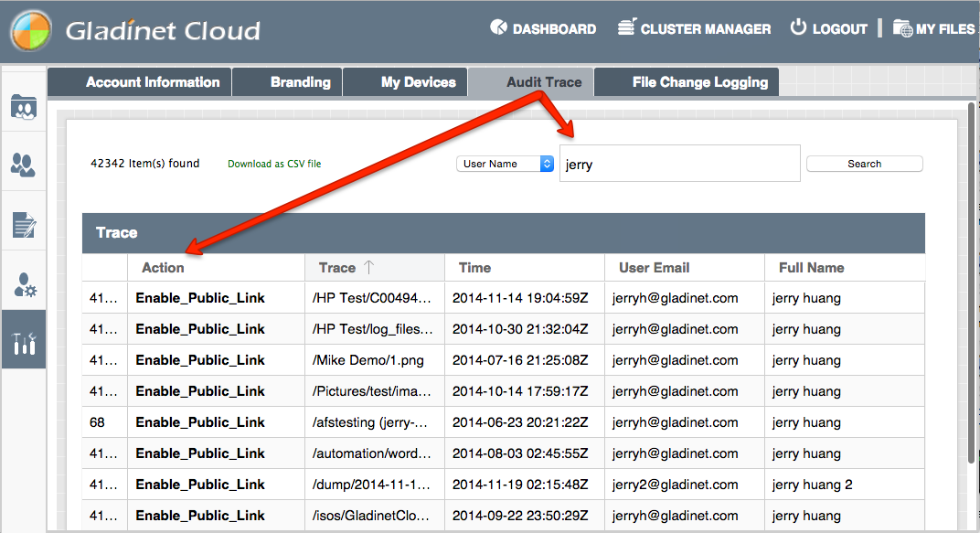Select the /isos/GladinetClo… trace cell
Screen dimensions: 980x533
pyautogui.click(x=375, y=516)
